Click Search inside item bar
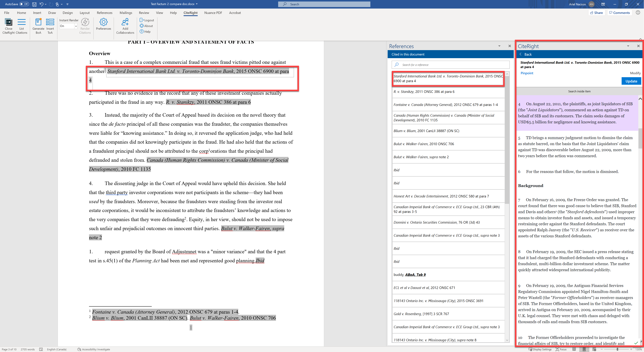644x352 pixels. (x=579, y=91)
